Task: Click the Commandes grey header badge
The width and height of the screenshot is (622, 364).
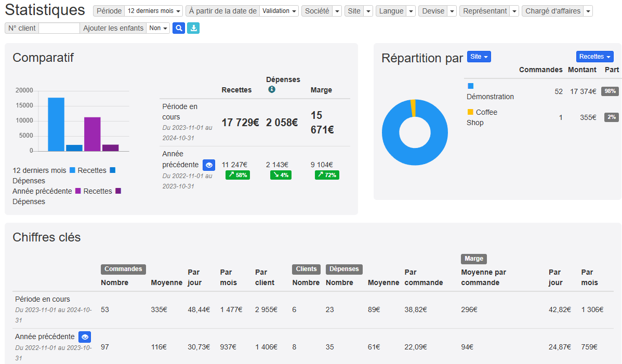Action: (x=123, y=269)
